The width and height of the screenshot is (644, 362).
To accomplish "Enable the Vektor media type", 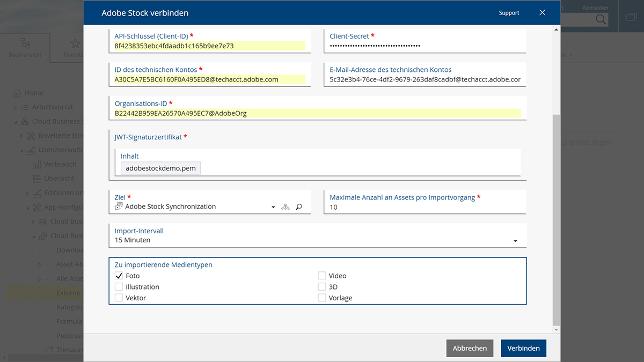I will coord(119,298).
